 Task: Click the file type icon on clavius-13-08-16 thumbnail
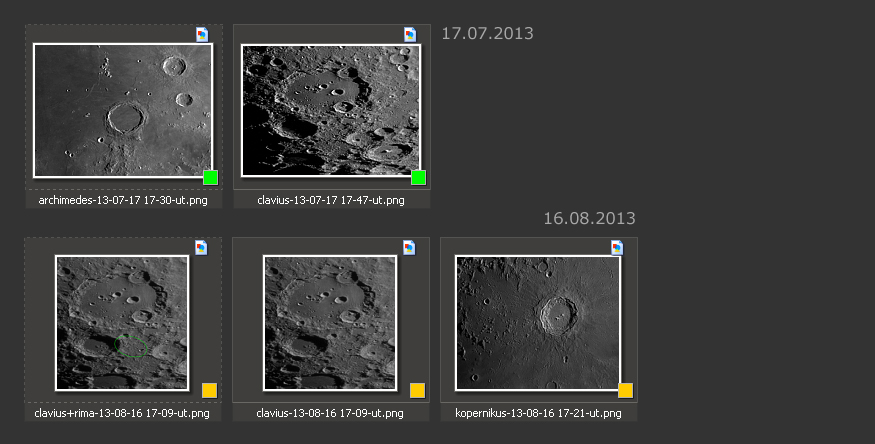[x=409, y=247]
